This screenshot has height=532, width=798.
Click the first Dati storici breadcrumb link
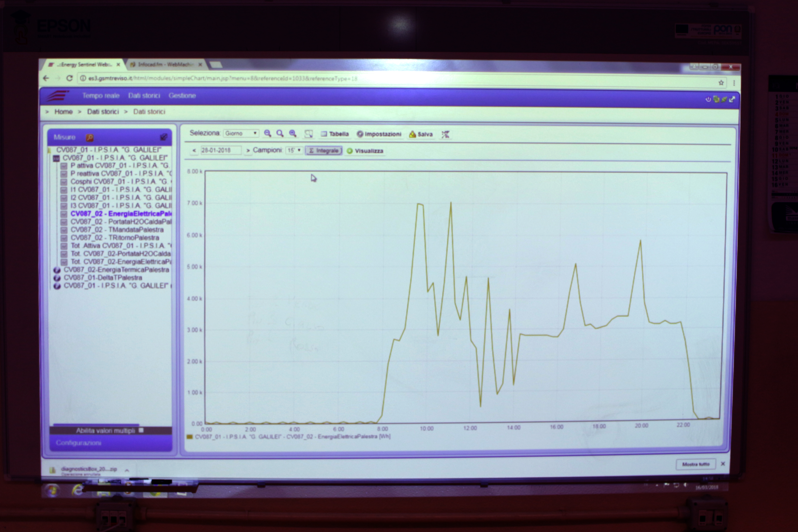[103, 112]
